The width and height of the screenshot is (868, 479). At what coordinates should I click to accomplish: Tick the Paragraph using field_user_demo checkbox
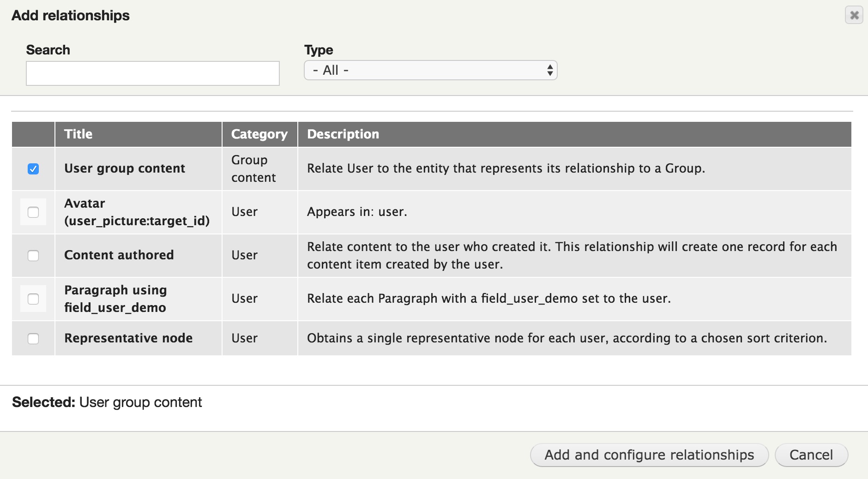tap(33, 299)
